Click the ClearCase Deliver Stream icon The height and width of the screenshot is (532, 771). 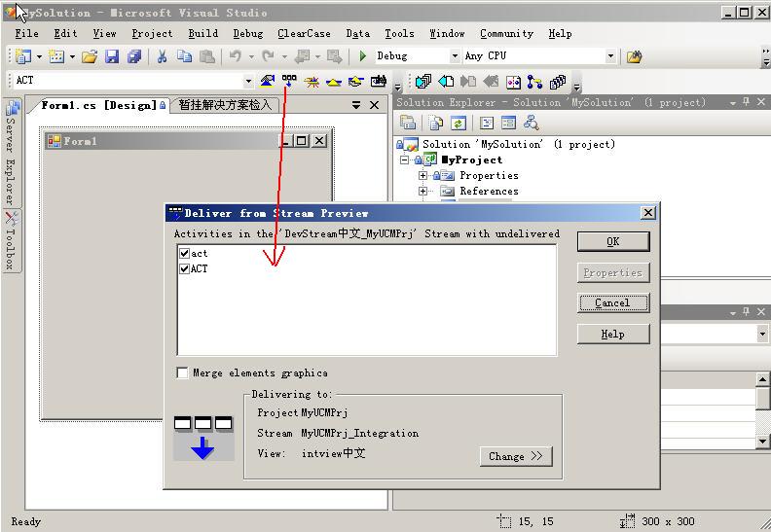[x=289, y=81]
